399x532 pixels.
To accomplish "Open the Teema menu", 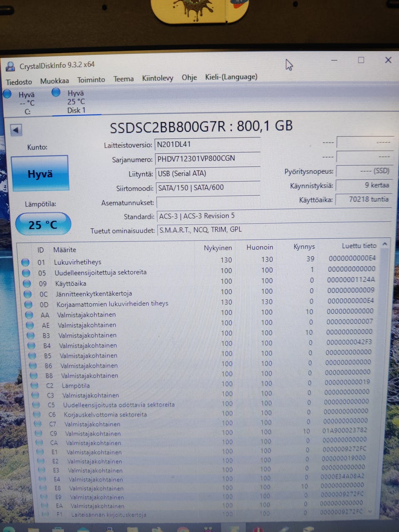I will (x=123, y=79).
